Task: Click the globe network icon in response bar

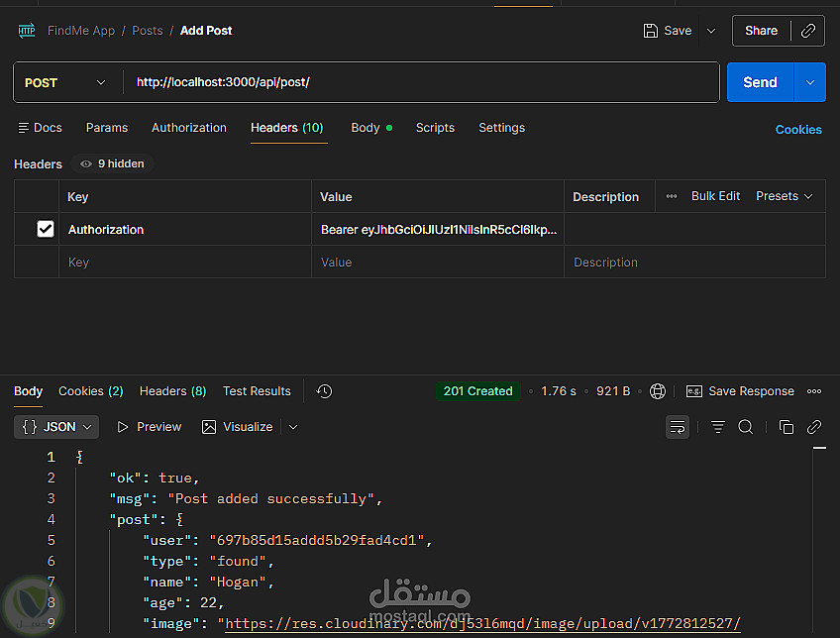Action: [658, 391]
